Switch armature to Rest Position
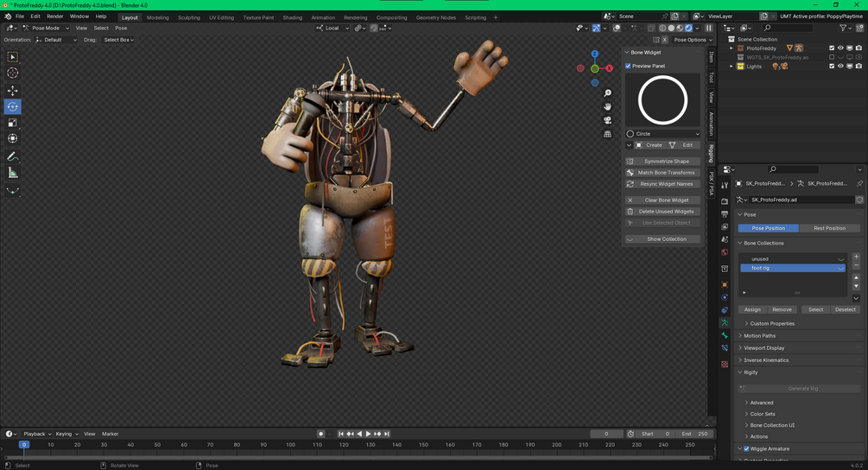This screenshot has height=470, width=868. 829,228
